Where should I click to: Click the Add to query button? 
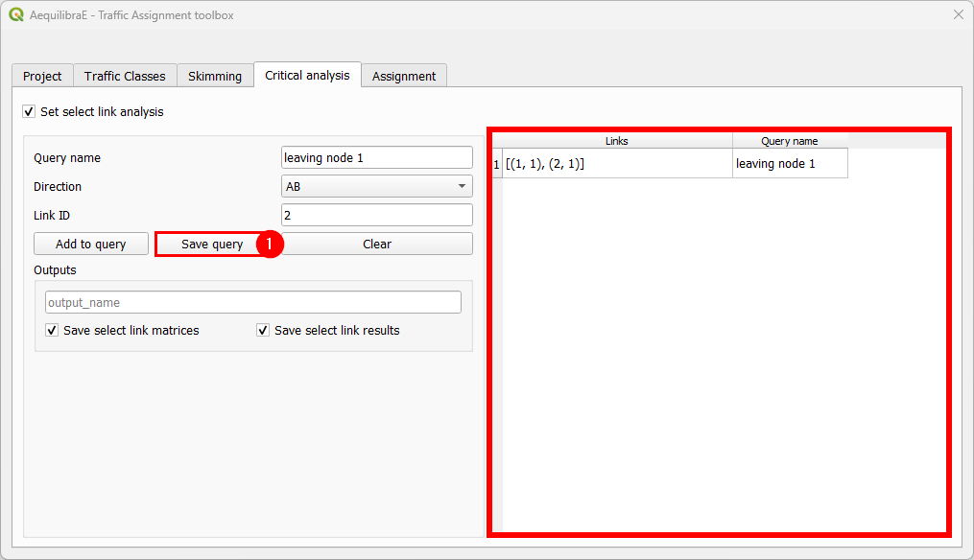point(90,244)
